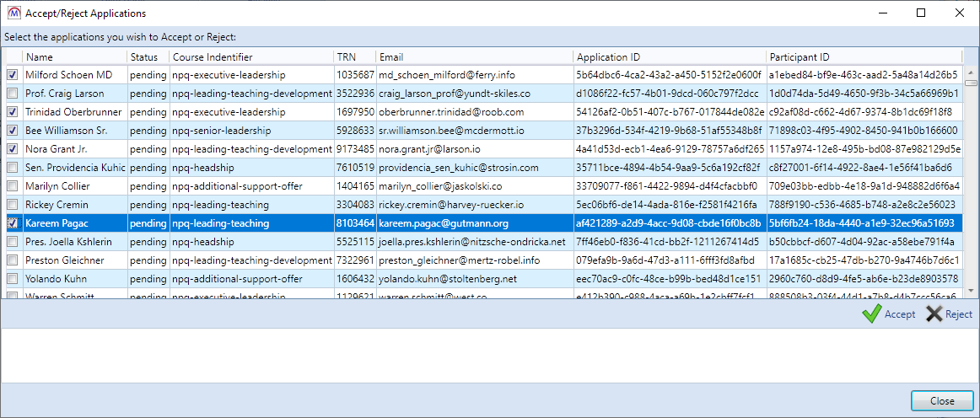
Task: Click the Status column header
Action: click(147, 56)
